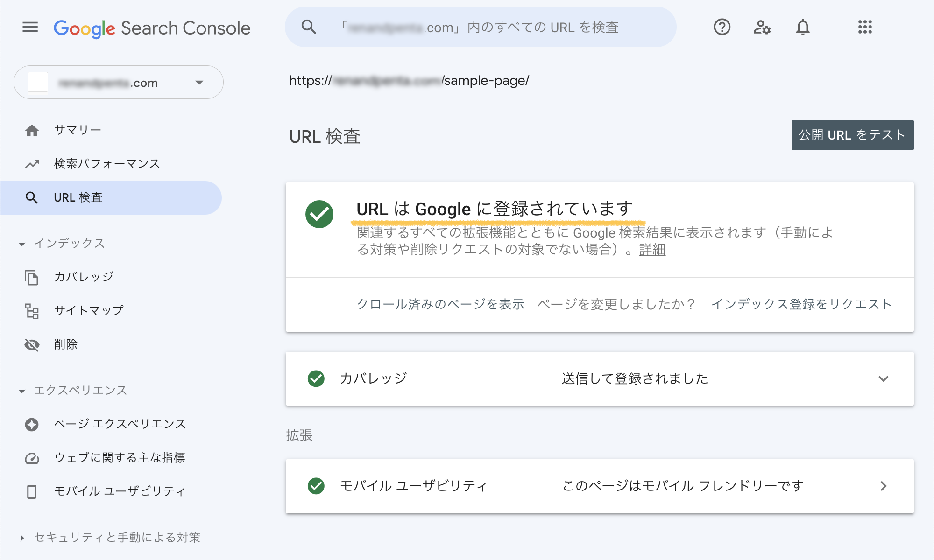Click 送信して登録されました status text
Screen dimensions: 934x560
click(635, 378)
